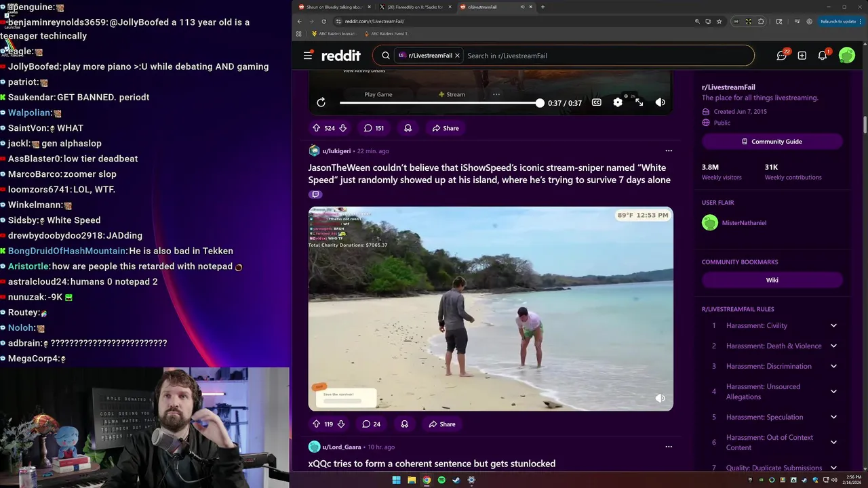Give award on the 119-point post
868x488 pixels.
click(x=405, y=424)
